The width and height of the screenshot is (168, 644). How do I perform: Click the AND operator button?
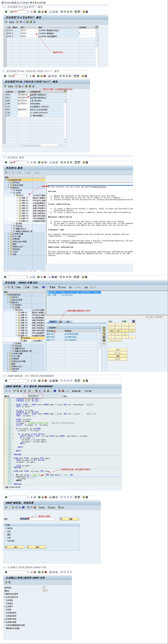click(111, 331)
